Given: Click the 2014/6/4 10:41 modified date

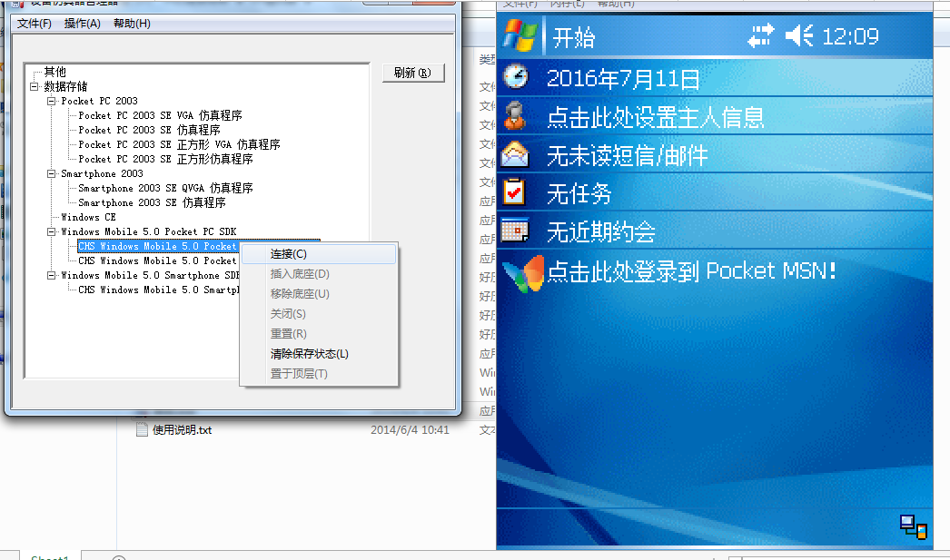Looking at the screenshot, I should pos(411,430).
